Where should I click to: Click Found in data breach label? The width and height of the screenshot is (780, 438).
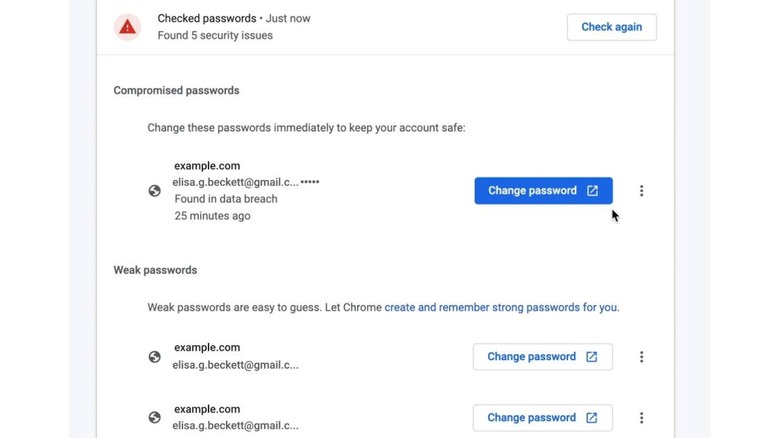pos(226,199)
